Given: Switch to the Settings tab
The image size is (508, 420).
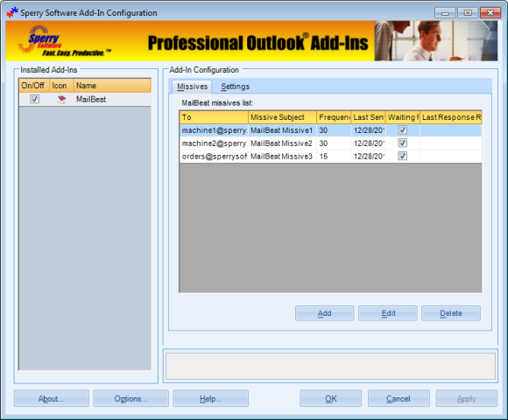Looking at the screenshot, I should [236, 87].
